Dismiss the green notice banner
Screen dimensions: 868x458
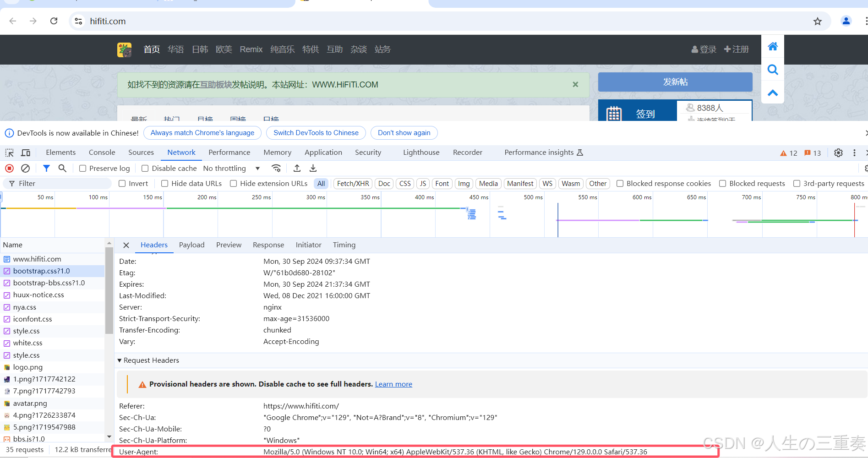(575, 85)
